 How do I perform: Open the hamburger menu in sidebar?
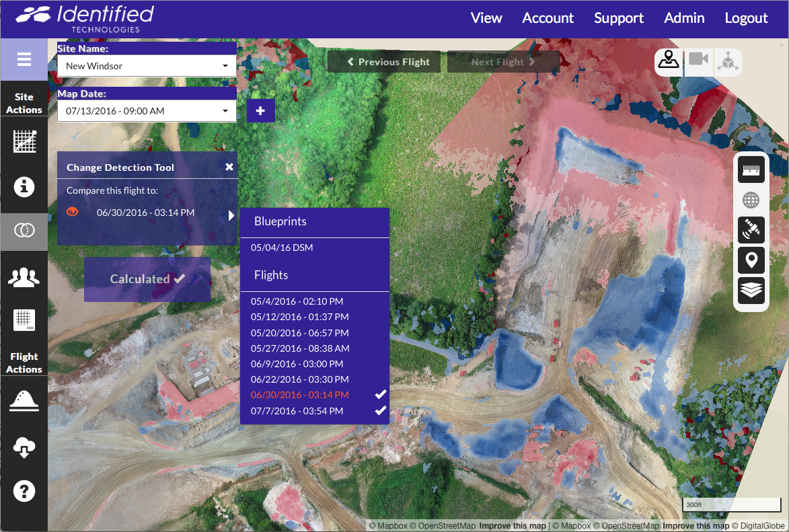point(24,60)
